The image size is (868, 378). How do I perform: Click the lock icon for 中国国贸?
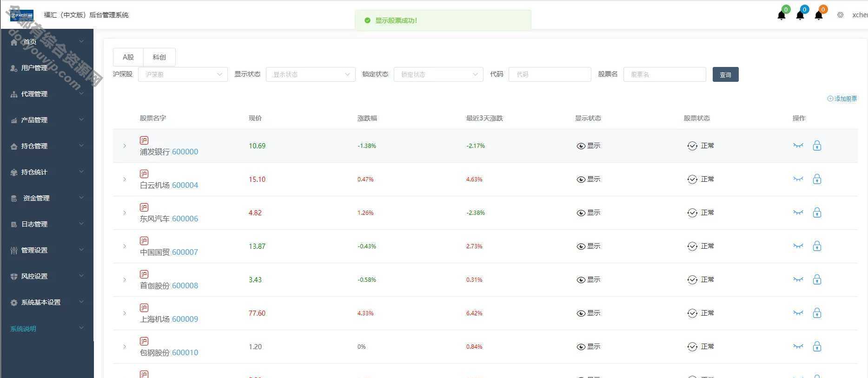tap(817, 246)
